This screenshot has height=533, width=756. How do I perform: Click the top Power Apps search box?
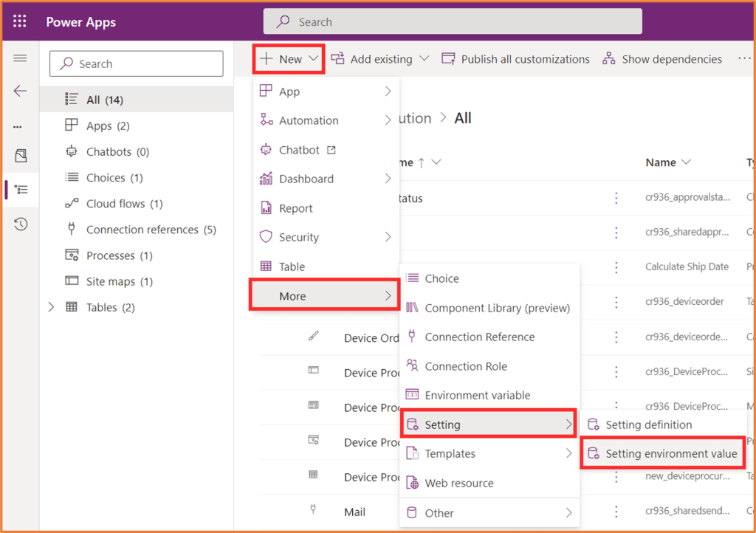click(x=452, y=22)
